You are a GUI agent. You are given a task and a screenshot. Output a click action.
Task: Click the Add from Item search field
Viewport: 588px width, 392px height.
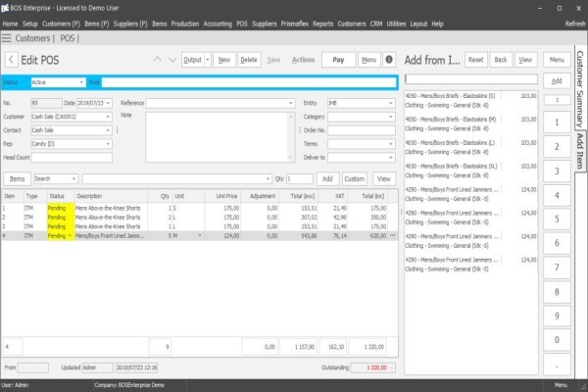coord(471,78)
